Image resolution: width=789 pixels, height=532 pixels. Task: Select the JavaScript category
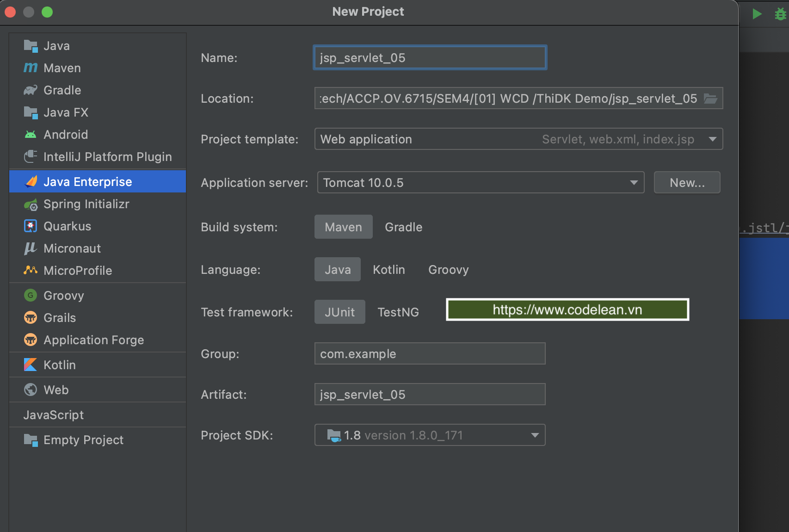tap(54, 414)
